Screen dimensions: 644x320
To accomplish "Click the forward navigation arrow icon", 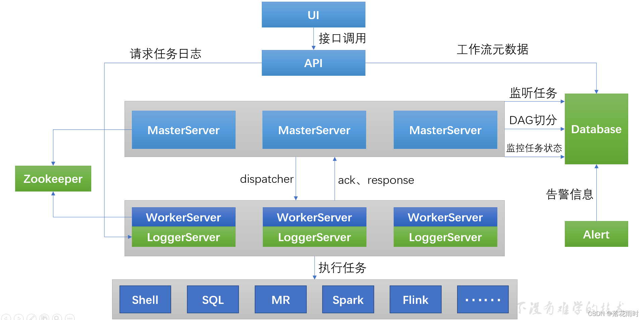I will click(x=19, y=318).
